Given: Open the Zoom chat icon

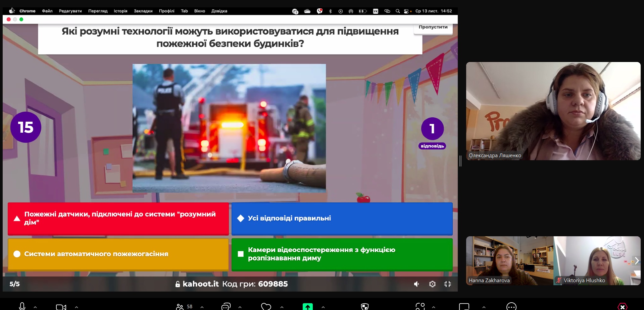Looking at the screenshot, I should tap(226, 306).
